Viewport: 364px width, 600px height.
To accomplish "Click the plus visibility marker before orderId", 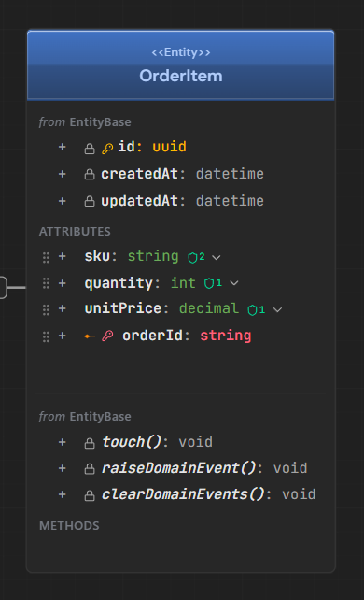I will pyautogui.click(x=63, y=336).
